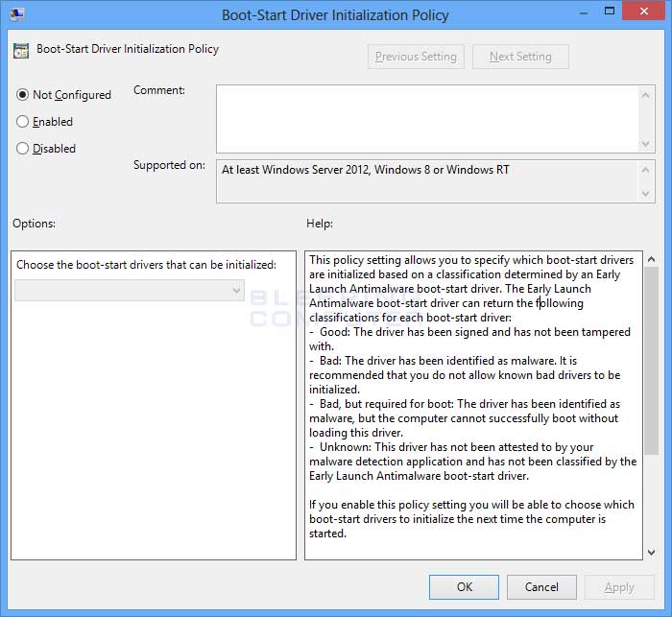Close the policy dialog window
Image resolution: width=672 pixels, height=617 pixels.
point(643,13)
